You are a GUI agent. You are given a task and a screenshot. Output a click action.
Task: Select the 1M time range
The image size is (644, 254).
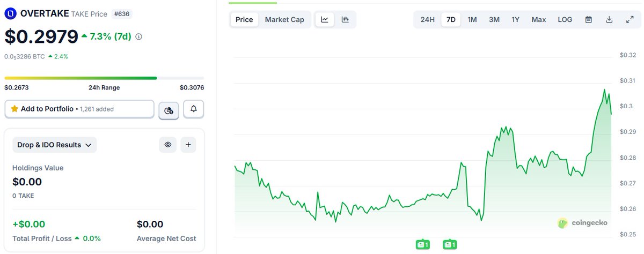pos(472,20)
